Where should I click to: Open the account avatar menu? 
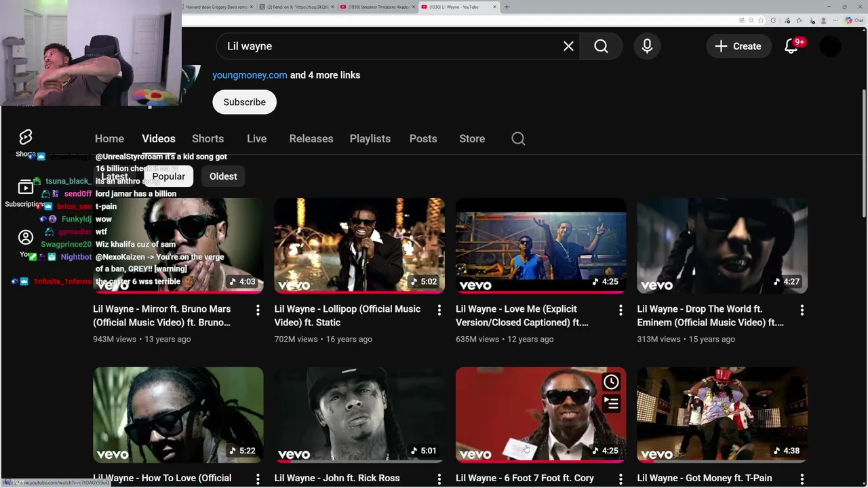coord(830,46)
